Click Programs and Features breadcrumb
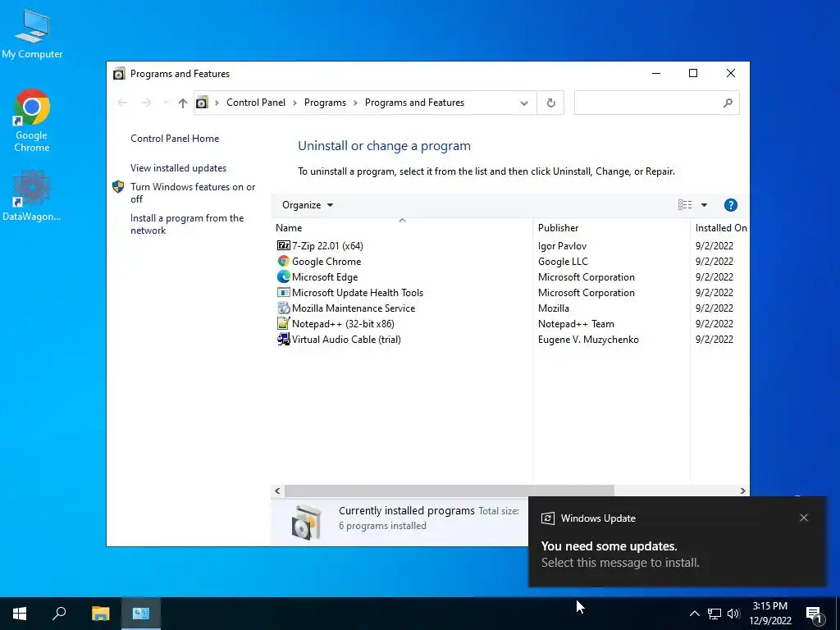This screenshot has width=840, height=630. 414,103
